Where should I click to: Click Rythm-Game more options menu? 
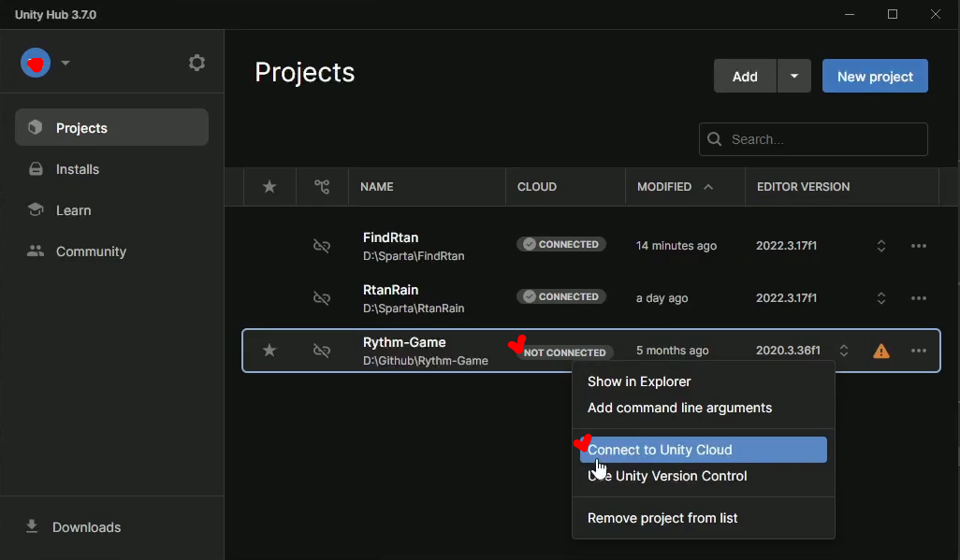(919, 351)
